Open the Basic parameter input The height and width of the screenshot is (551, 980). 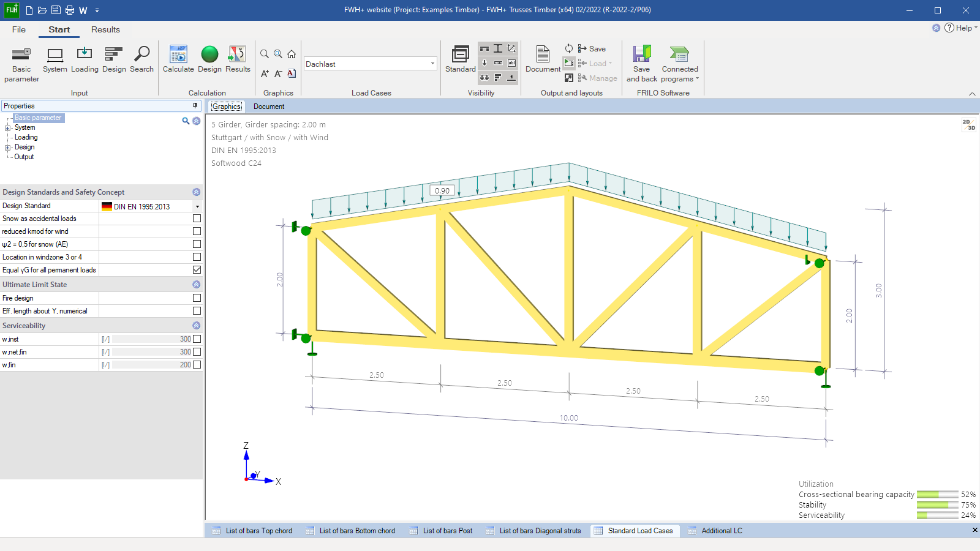coord(21,64)
